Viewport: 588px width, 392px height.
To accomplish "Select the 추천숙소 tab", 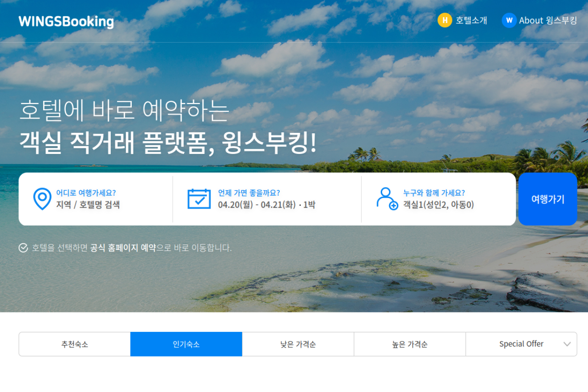I will pos(74,344).
